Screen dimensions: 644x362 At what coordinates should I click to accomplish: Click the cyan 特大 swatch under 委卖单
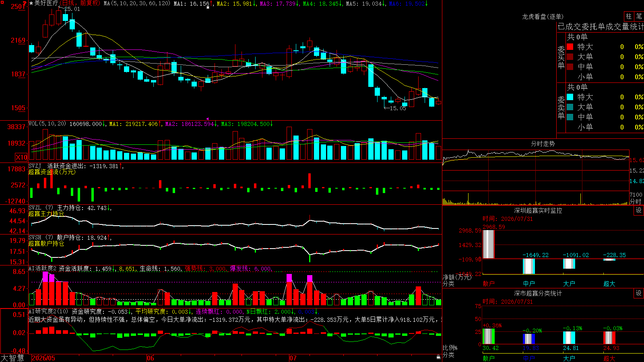pyautogui.click(x=570, y=97)
